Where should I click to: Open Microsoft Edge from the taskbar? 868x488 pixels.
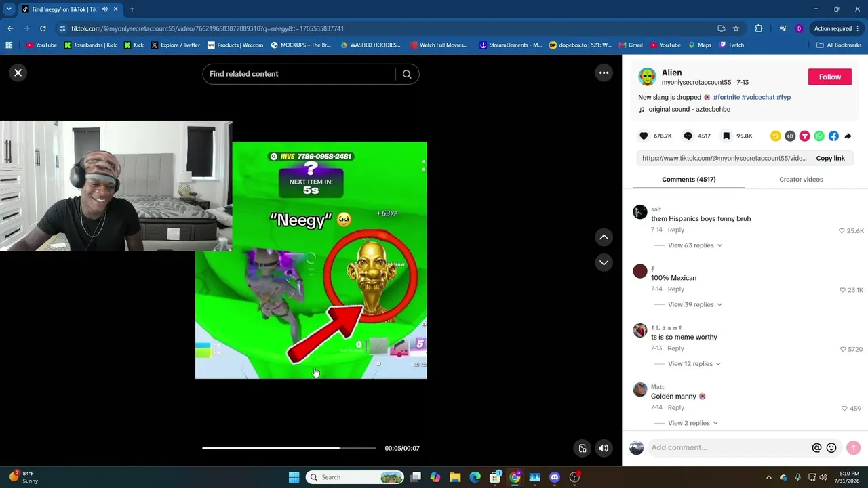click(475, 477)
